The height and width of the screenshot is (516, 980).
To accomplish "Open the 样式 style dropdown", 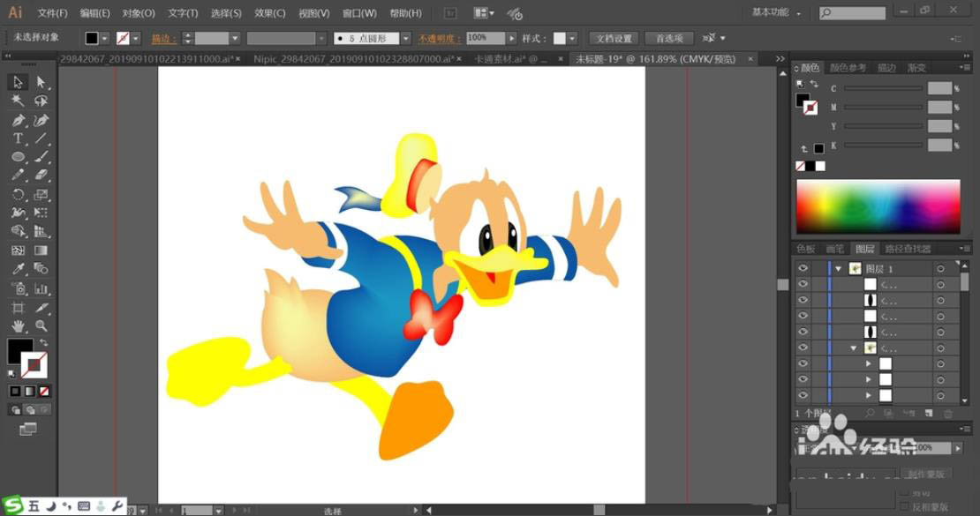I will coord(572,38).
